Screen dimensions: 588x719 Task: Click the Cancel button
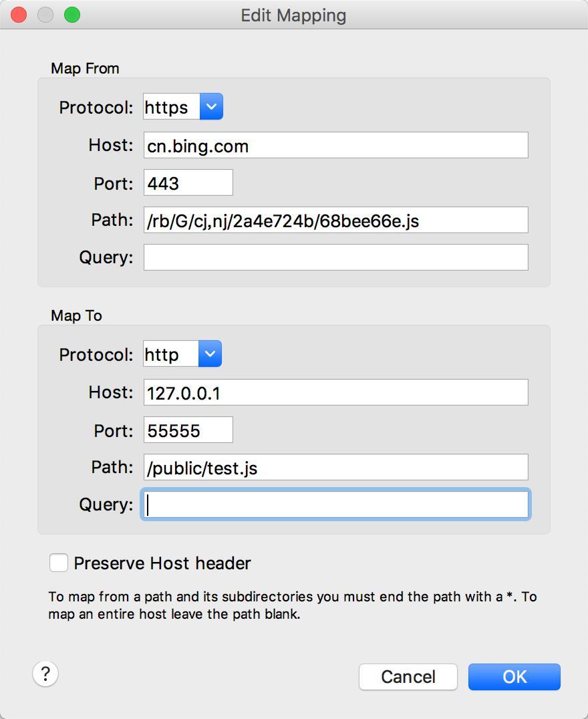[x=408, y=677]
